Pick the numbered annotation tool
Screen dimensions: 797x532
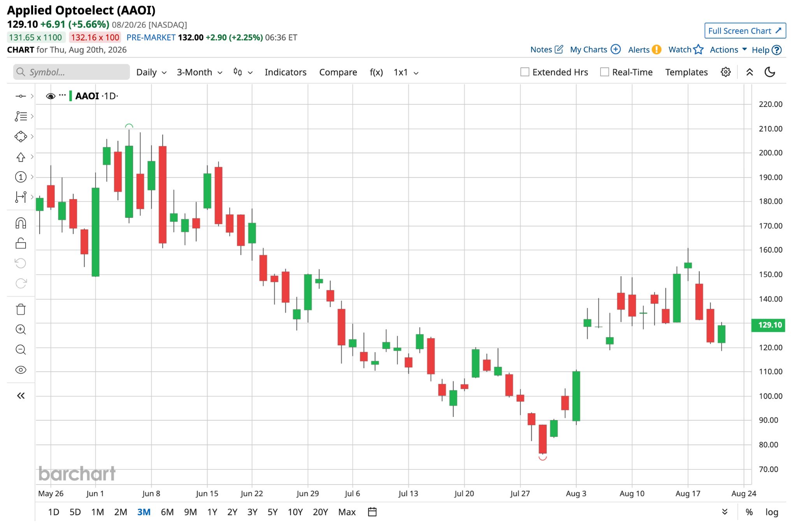point(21,177)
